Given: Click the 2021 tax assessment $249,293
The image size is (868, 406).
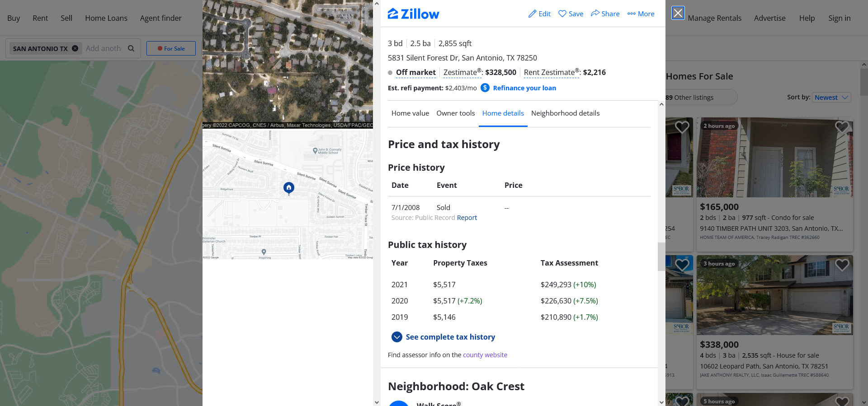Looking at the screenshot, I should point(556,285).
